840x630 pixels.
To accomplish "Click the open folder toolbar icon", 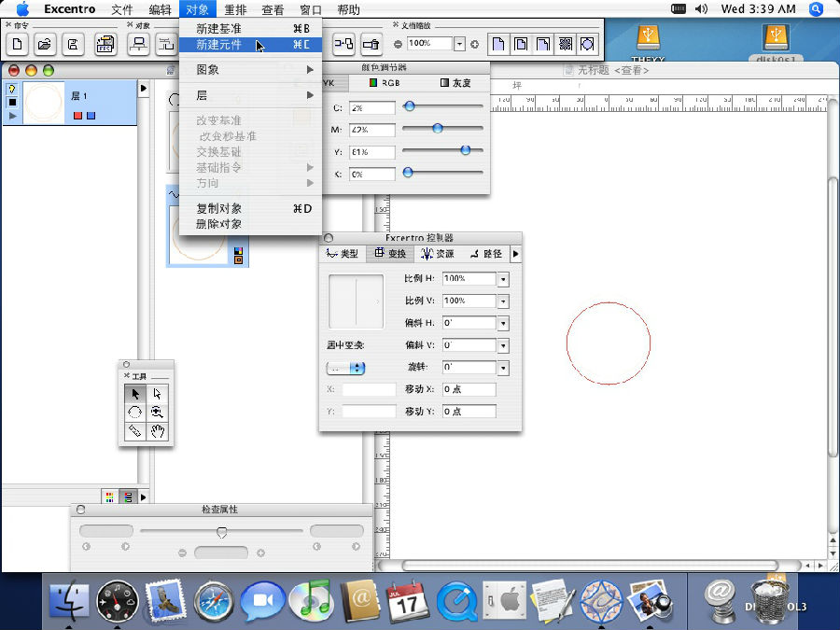I will point(44,44).
